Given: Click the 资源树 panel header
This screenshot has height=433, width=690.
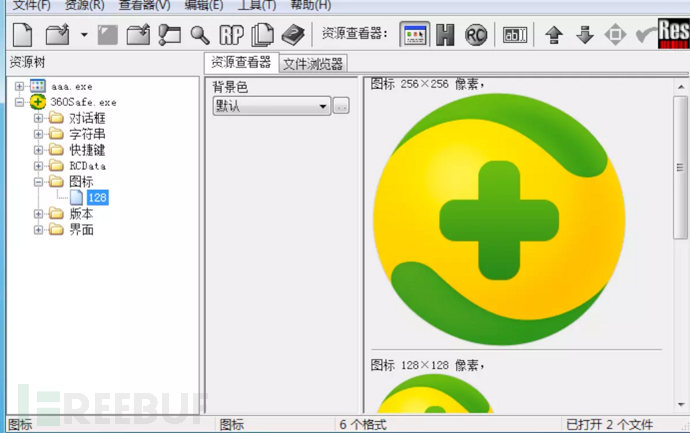Looking at the screenshot, I should point(27,62).
